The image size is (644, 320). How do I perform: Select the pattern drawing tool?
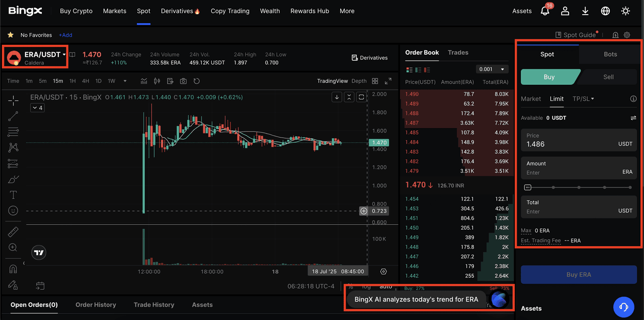coord(13,147)
